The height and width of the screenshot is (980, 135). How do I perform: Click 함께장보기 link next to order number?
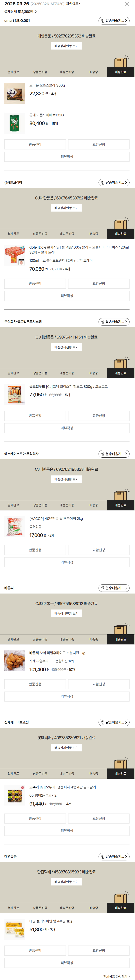74,3
